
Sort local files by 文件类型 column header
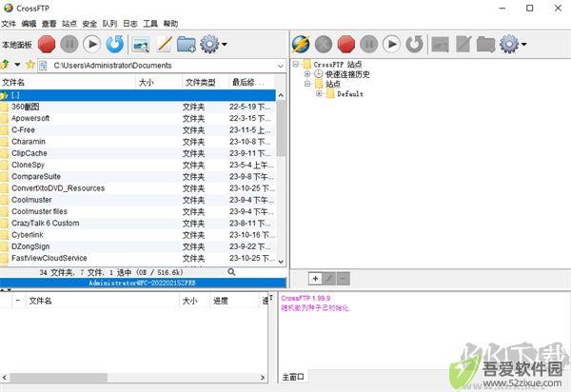pos(206,82)
